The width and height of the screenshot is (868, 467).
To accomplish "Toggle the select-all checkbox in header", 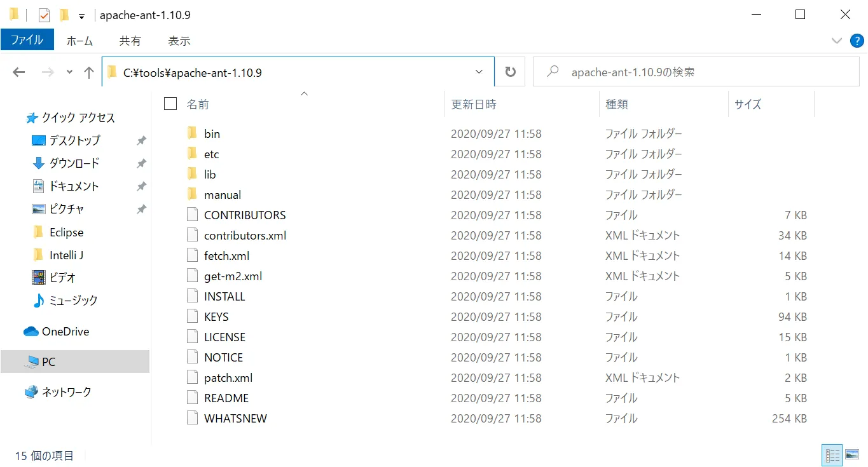I will pos(170,104).
